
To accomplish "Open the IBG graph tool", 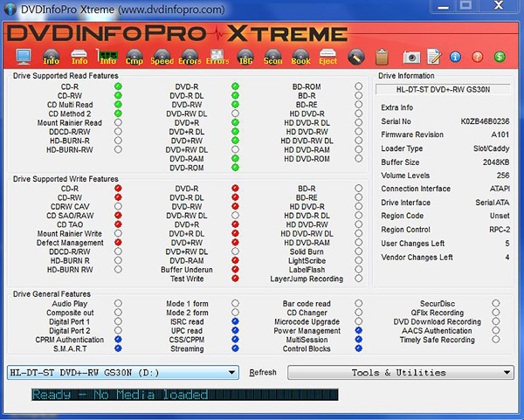I will (245, 57).
